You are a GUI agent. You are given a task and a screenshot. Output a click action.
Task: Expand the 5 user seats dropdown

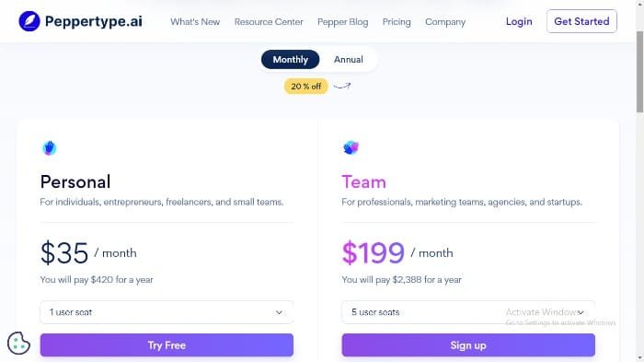click(x=468, y=312)
